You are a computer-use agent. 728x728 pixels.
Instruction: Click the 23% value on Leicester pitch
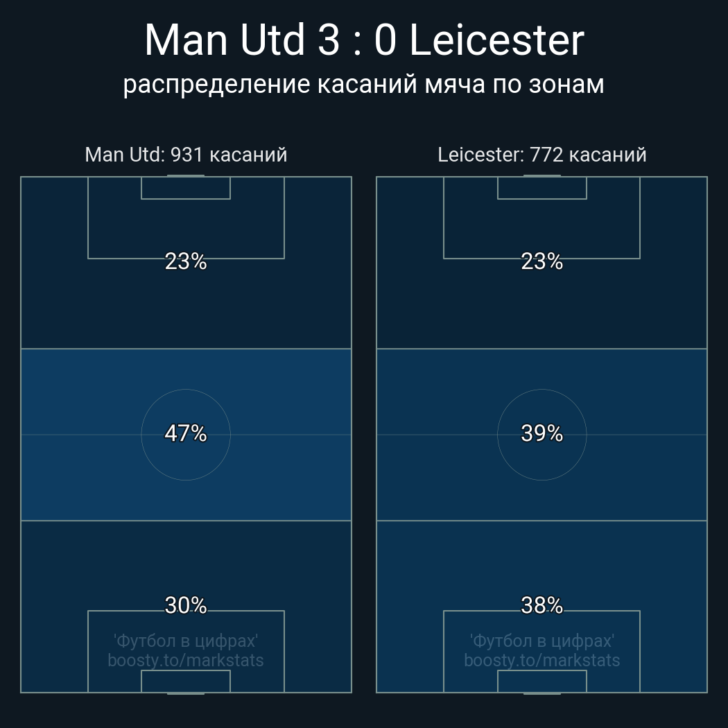coord(541,261)
